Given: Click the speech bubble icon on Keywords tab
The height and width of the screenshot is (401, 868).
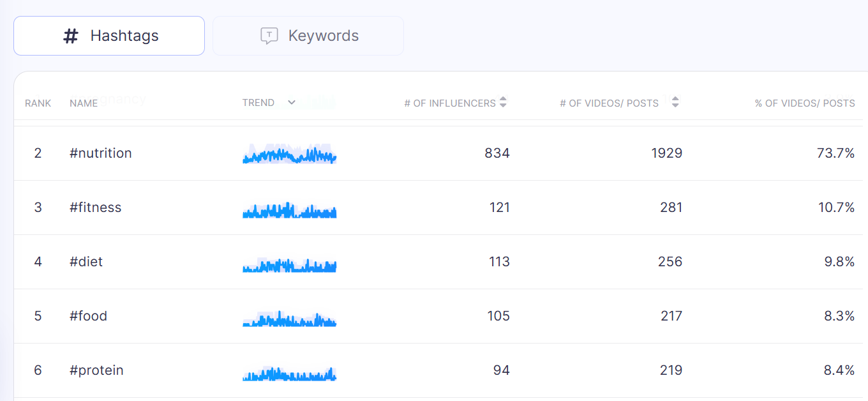Looking at the screenshot, I should click(x=269, y=36).
